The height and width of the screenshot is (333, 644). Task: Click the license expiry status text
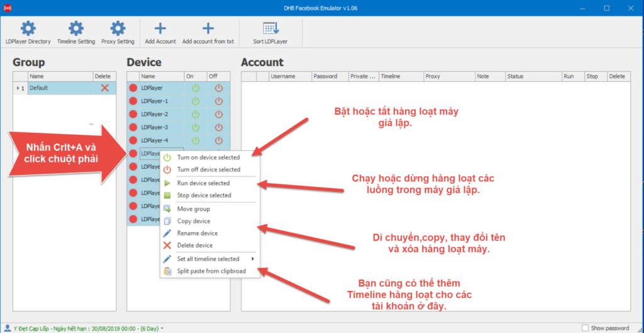86,329
